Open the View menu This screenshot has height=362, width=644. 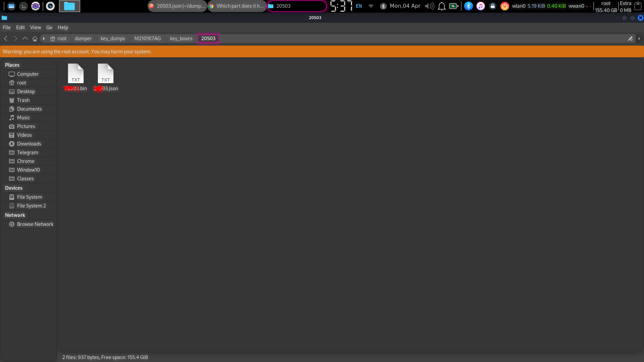tap(35, 27)
